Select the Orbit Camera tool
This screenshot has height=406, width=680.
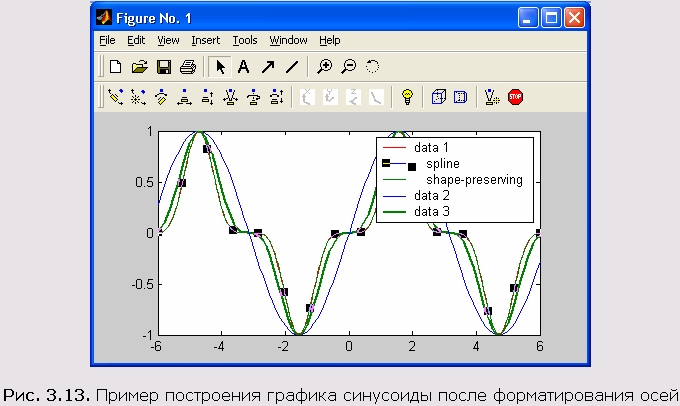115,97
